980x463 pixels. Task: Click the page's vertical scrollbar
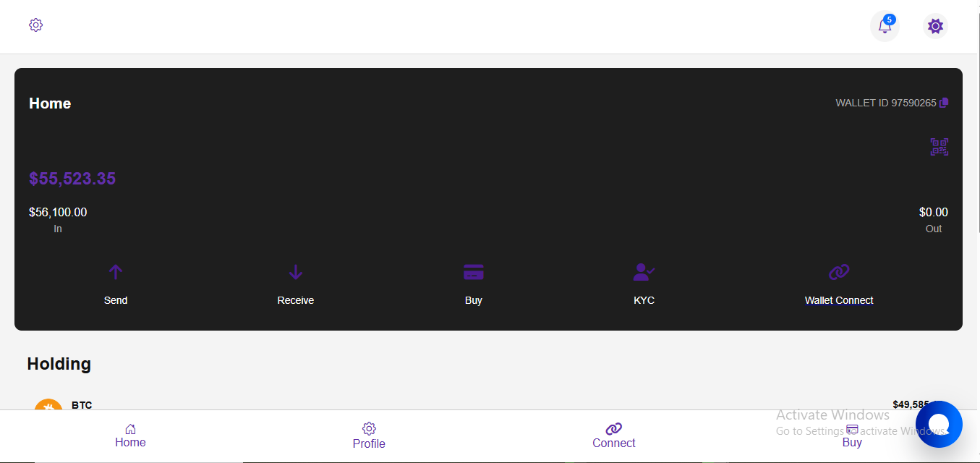(x=978, y=145)
